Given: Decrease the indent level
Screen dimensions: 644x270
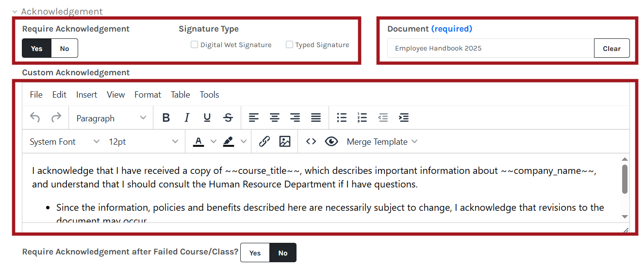Looking at the screenshot, I should (x=383, y=118).
